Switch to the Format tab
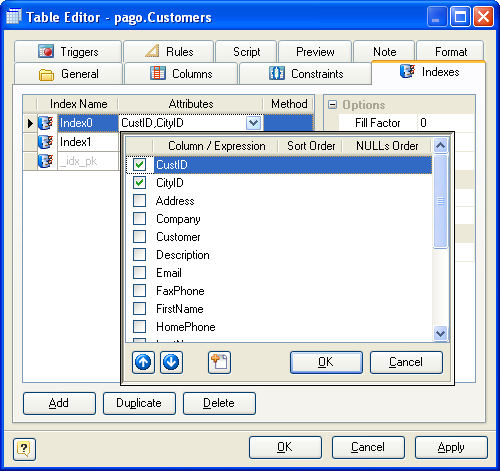Image resolution: width=500 pixels, height=471 pixels. (450, 52)
